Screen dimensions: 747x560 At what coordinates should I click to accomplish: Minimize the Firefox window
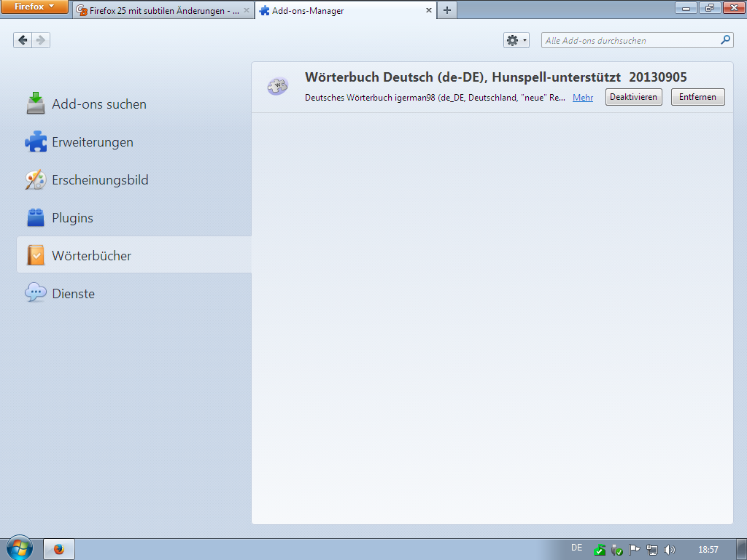pyautogui.click(x=686, y=7)
